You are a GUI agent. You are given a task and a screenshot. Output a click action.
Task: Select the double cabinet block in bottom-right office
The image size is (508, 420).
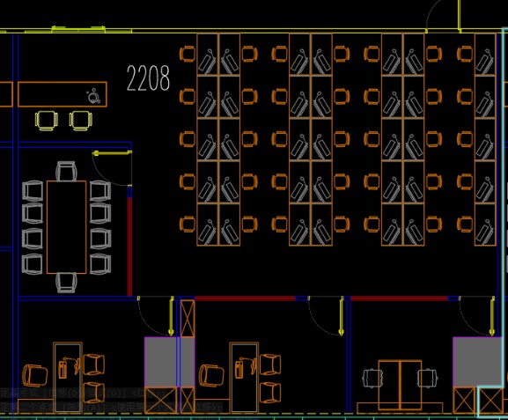tap(400, 385)
